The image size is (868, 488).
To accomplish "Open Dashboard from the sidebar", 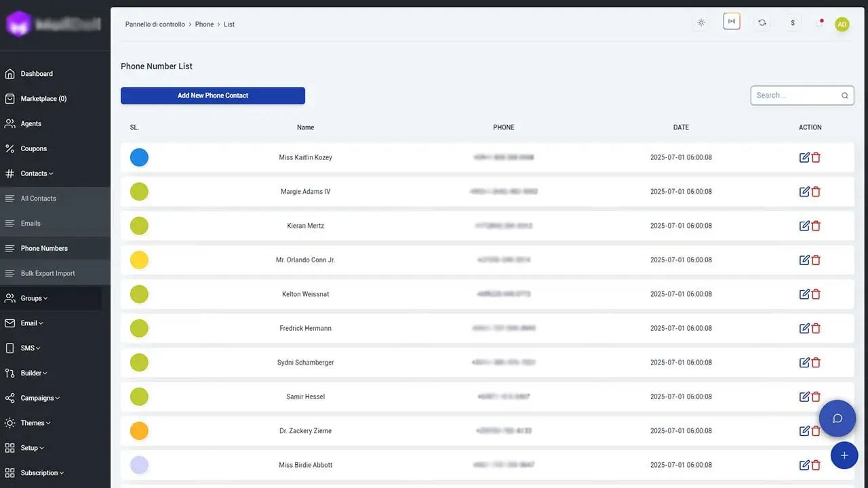I will coord(37,74).
